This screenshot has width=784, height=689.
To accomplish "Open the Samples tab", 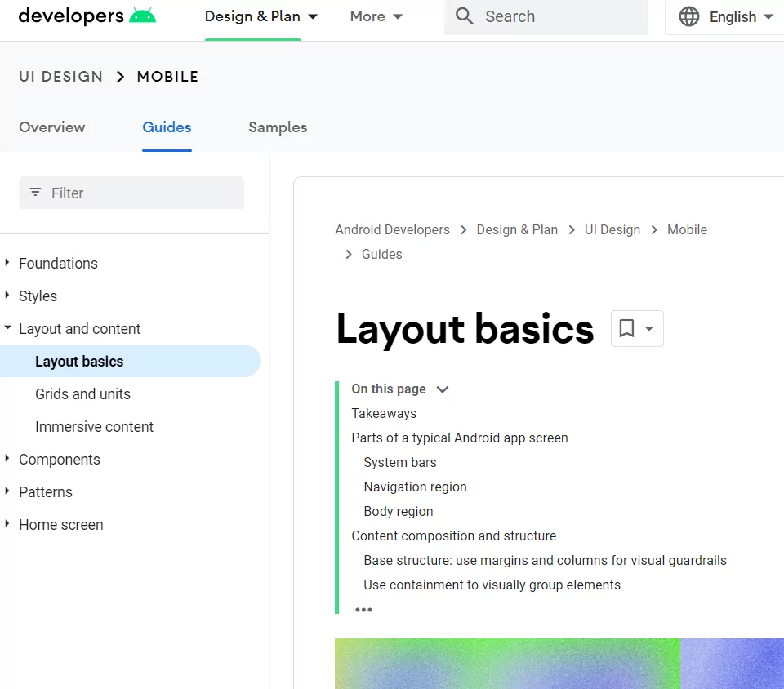I will (x=278, y=127).
